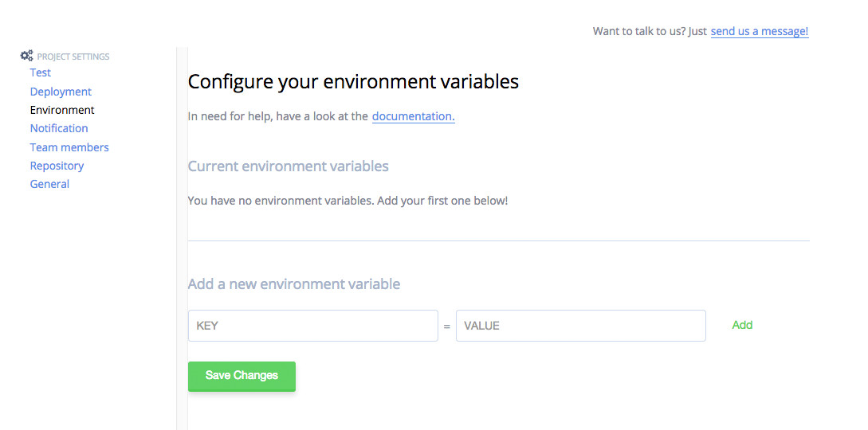Image resolution: width=868 pixels, height=430 pixels.
Task: Switch to General settings
Action: coord(49,184)
